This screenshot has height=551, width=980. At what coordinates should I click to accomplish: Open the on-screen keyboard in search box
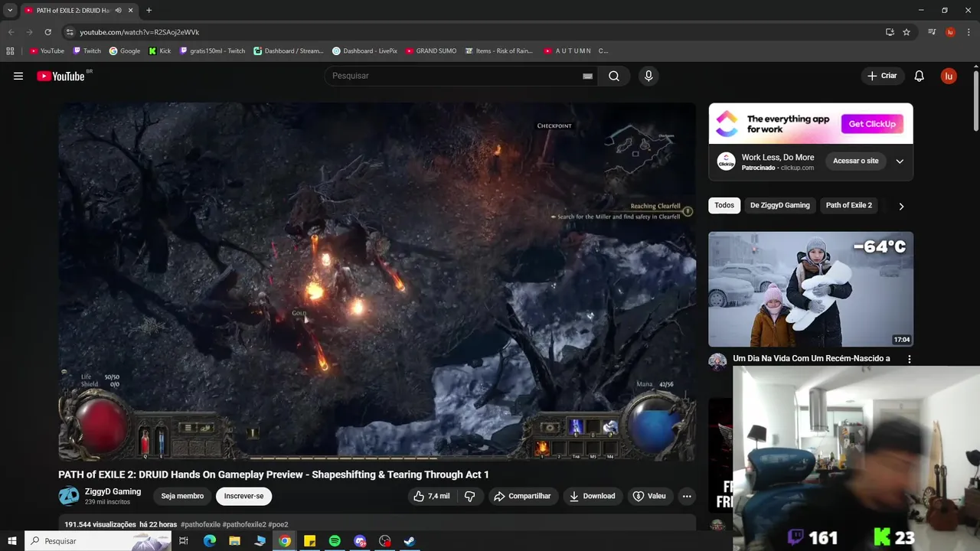tap(587, 76)
